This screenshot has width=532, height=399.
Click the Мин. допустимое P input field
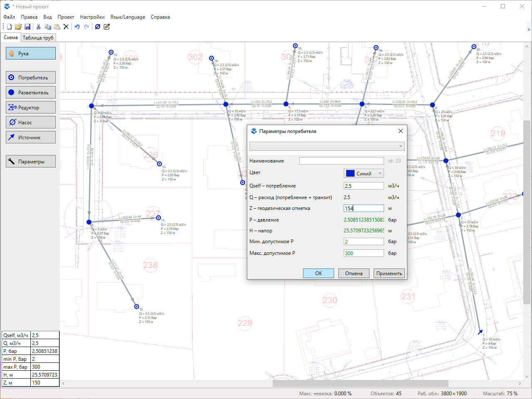[364, 241]
